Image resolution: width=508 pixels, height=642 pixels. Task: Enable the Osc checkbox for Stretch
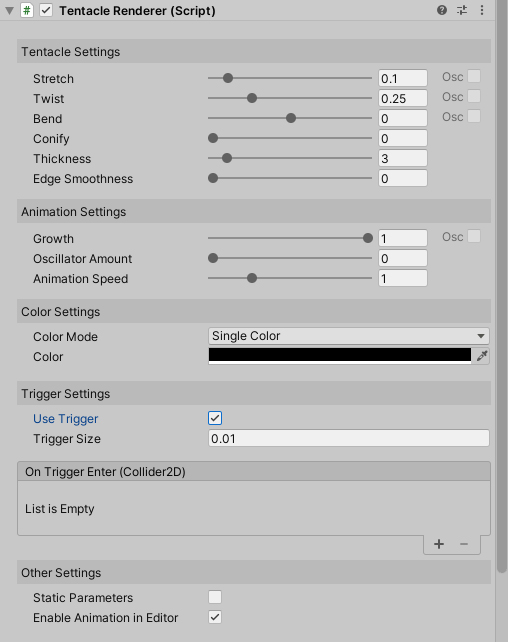[474, 77]
